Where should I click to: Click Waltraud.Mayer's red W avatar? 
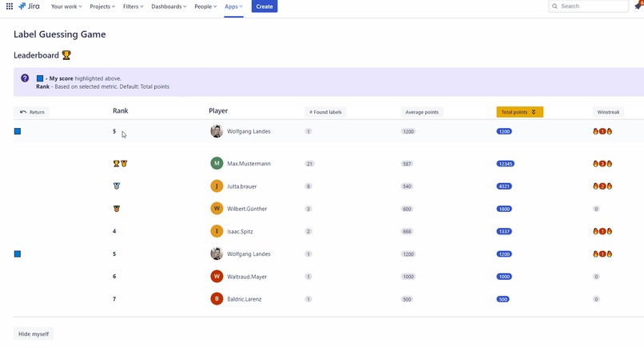[x=217, y=276]
